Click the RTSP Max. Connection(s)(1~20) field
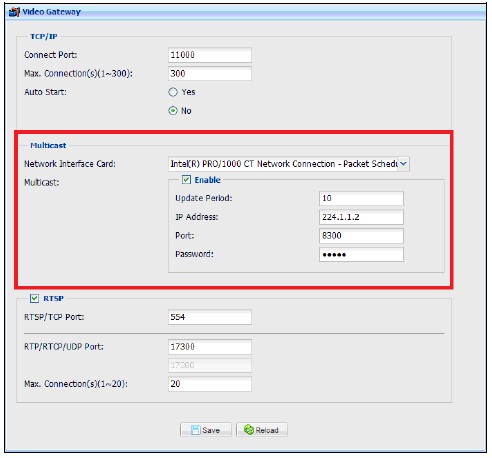 (210, 384)
